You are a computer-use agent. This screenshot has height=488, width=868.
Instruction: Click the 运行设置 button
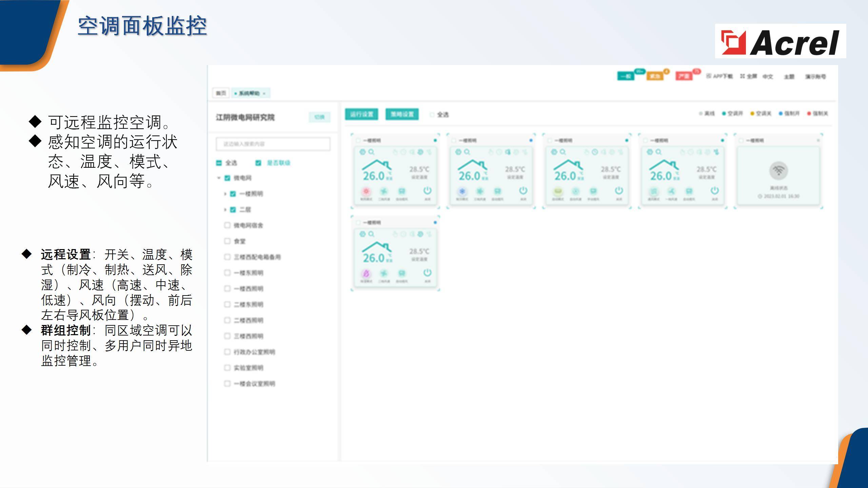[x=361, y=114]
